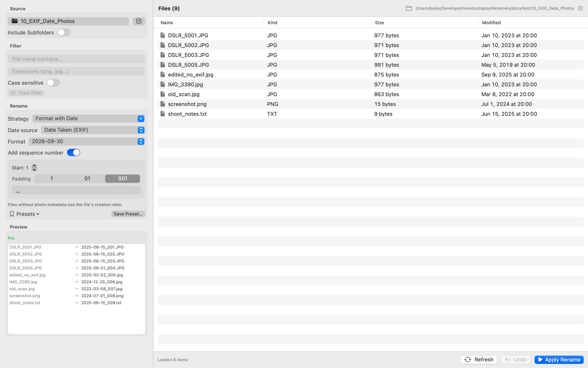This screenshot has width=588, height=368.
Task: Click the Apply Rename button
Action: pos(559,360)
